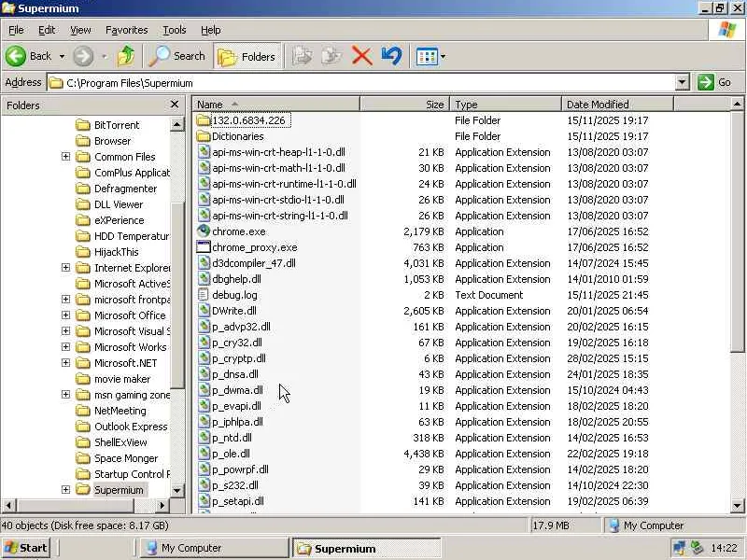Open Views dropdown arrow

coord(443,57)
